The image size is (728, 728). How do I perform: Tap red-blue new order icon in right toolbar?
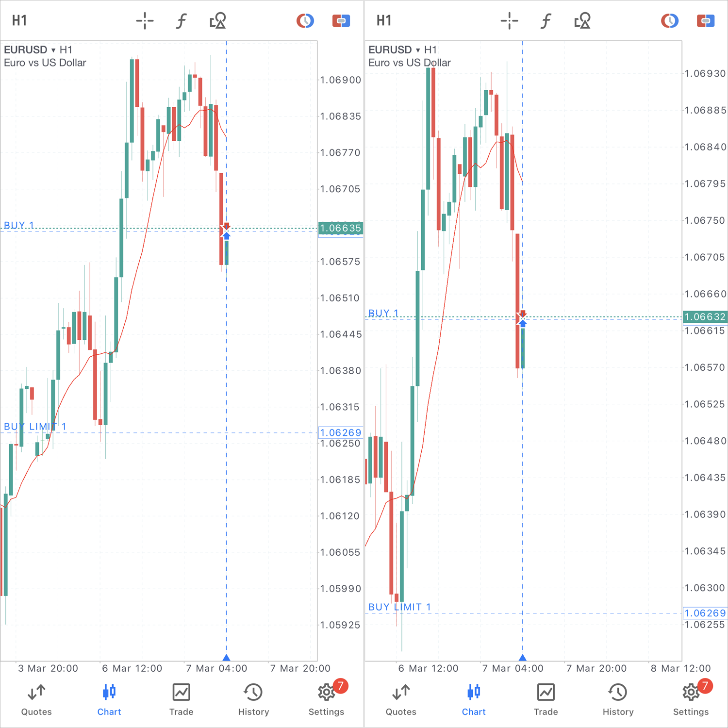point(706,21)
